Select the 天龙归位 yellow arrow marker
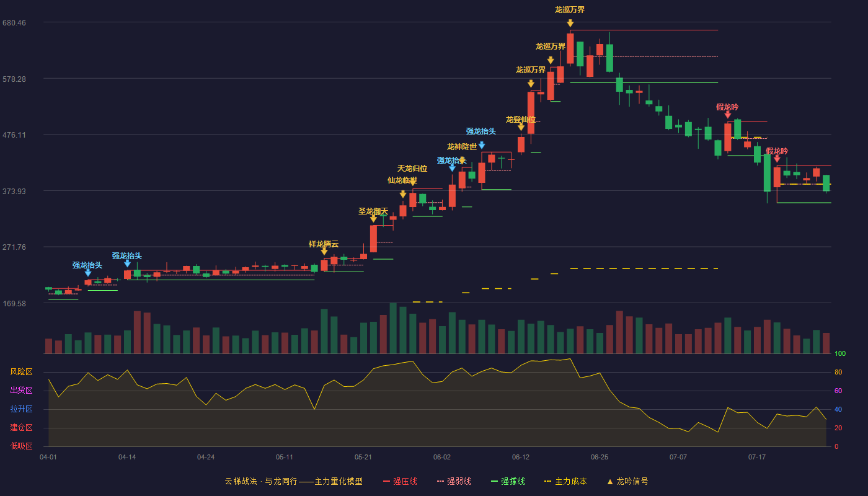Screen dimensions: 868x496 pyautogui.click(x=412, y=182)
